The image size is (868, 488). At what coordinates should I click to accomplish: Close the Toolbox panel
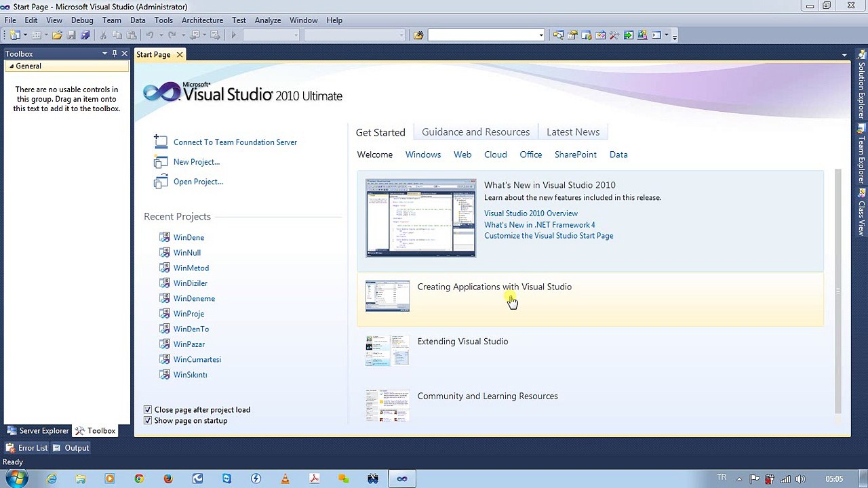(x=124, y=54)
